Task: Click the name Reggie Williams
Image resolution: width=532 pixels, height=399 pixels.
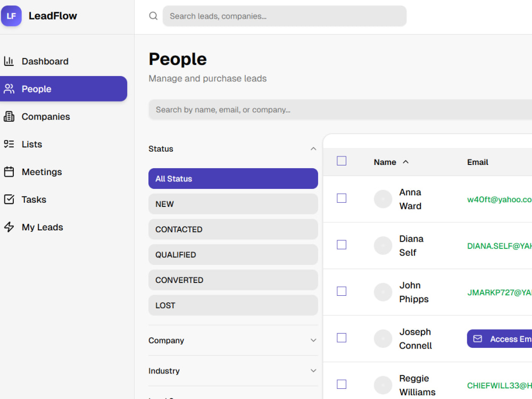Action: [x=417, y=385]
